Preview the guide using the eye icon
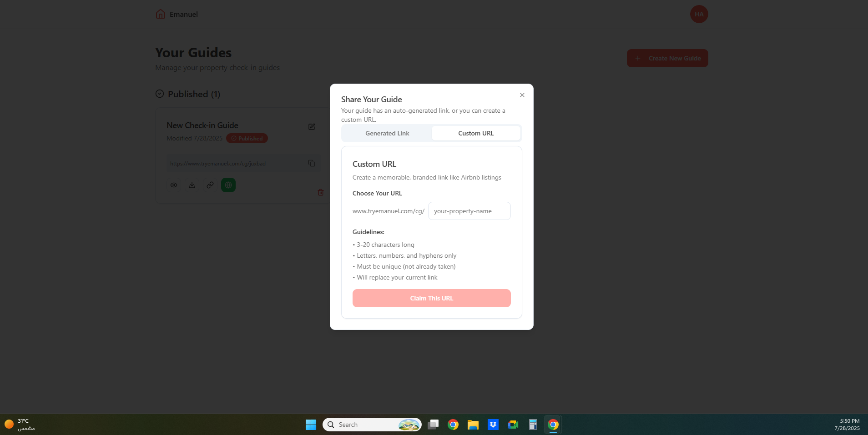Viewport: 868px width, 435px height. 174,185
